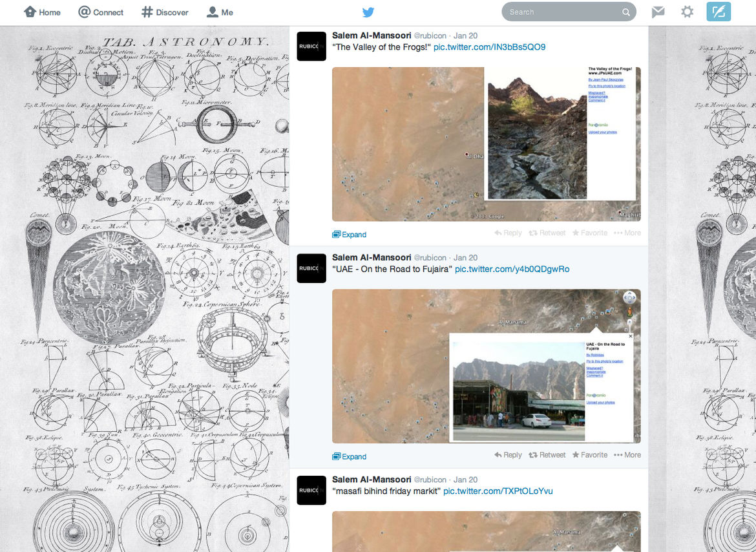756x552 pixels.
Task: Favorite the Valley of the Frogs tweet
Action: point(590,233)
